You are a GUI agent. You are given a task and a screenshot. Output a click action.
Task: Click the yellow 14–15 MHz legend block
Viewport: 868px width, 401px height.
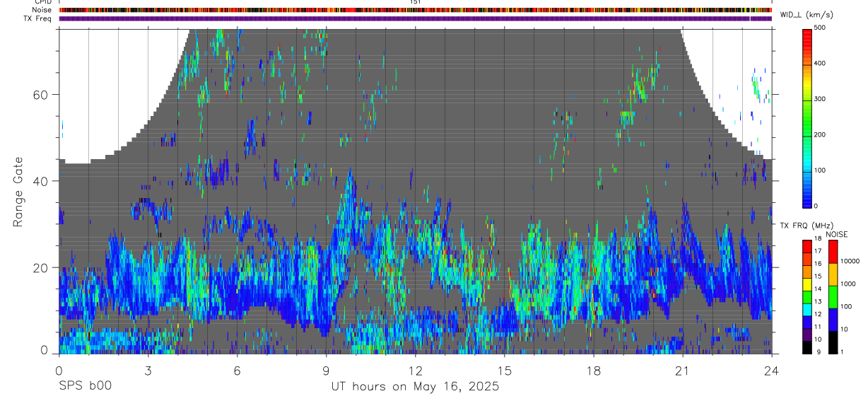coord(807,284)
